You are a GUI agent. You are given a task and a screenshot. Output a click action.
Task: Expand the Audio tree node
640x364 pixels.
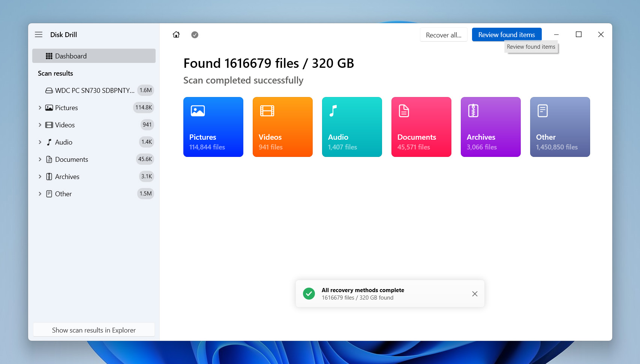(x=40, y=142)
